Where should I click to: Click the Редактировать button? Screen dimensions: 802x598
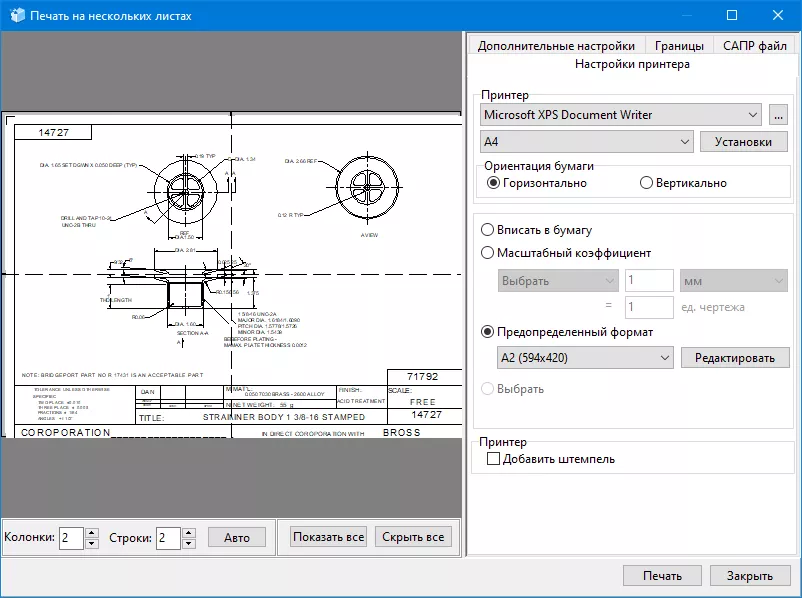point(735,358)
